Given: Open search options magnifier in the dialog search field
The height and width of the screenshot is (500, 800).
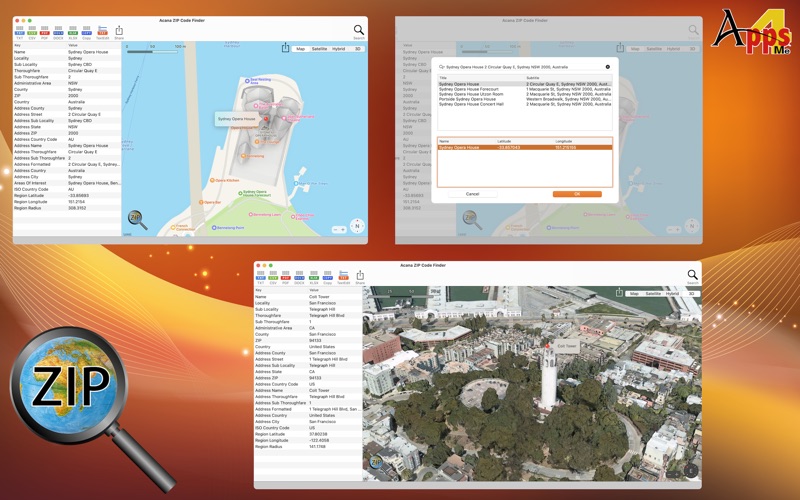Looking at the screenshot, I should (x=442, y=67).
